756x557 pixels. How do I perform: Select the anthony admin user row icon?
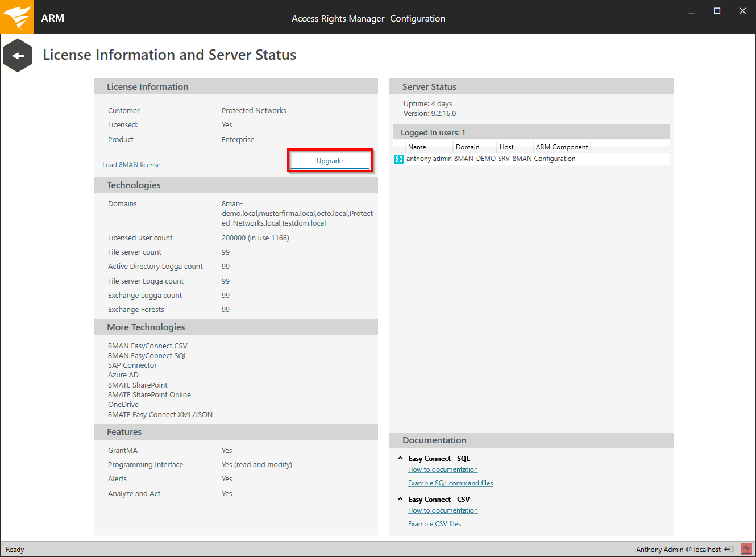click(x=398, y=159)
